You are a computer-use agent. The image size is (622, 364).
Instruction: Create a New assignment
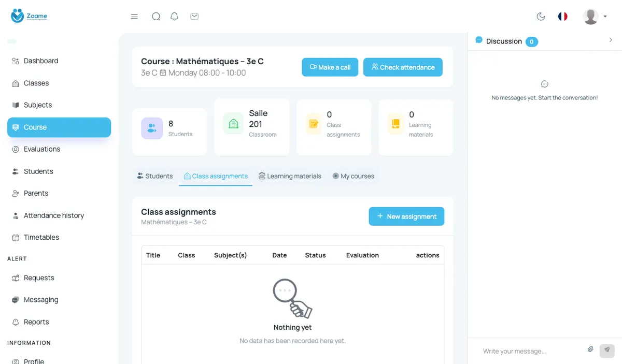406,216
